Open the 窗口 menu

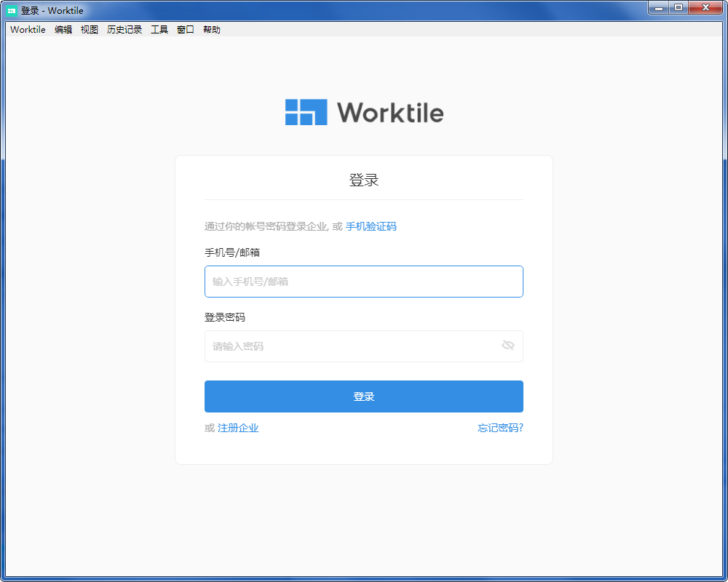pos(185,30)
